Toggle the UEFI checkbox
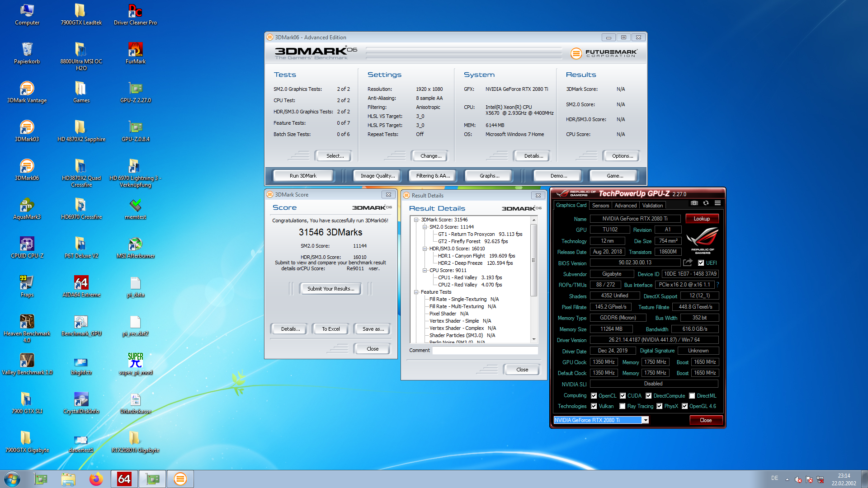The image size is (868, 488). tap(701, 263)
